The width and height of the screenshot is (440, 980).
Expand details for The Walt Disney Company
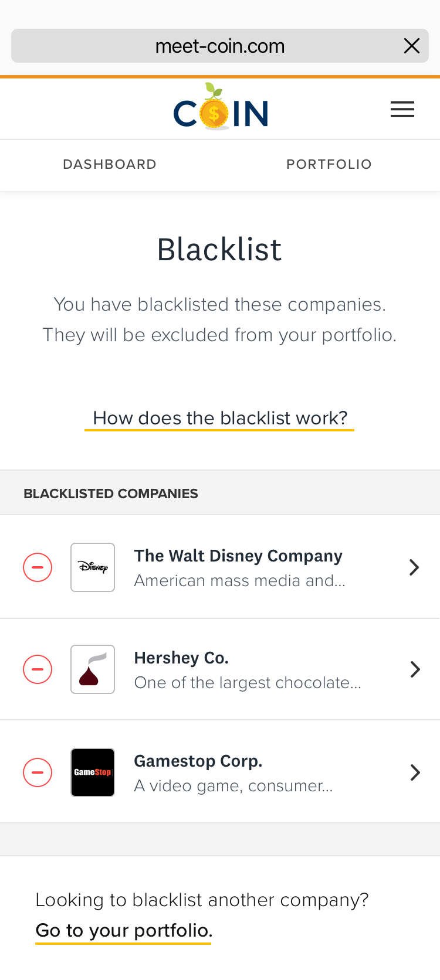pos(415,567)
